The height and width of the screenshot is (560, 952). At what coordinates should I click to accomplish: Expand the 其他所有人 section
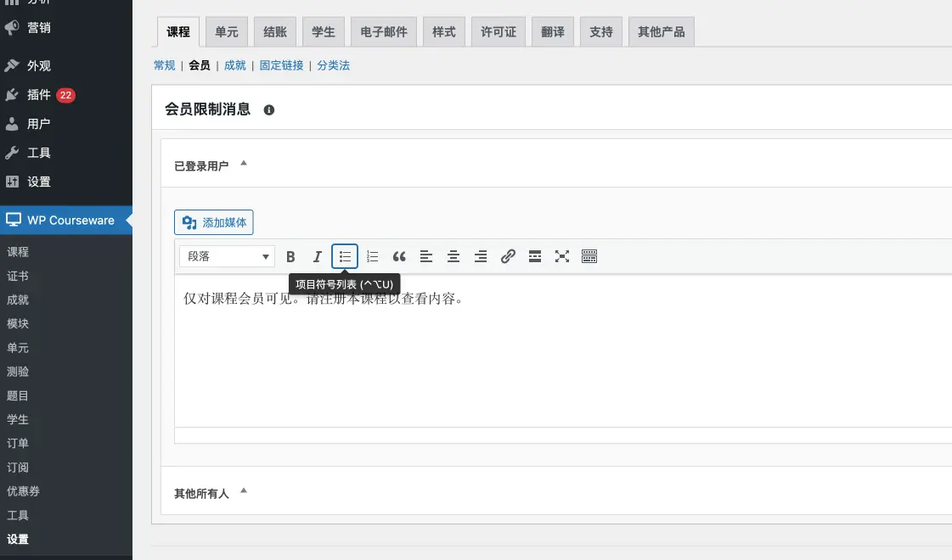pyautogui.click(x=244, y=490)
